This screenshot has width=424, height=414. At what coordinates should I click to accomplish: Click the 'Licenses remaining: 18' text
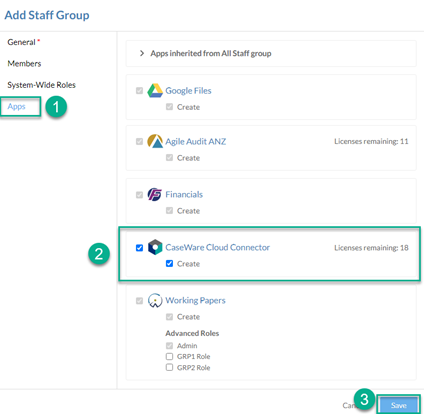[371, 248]
